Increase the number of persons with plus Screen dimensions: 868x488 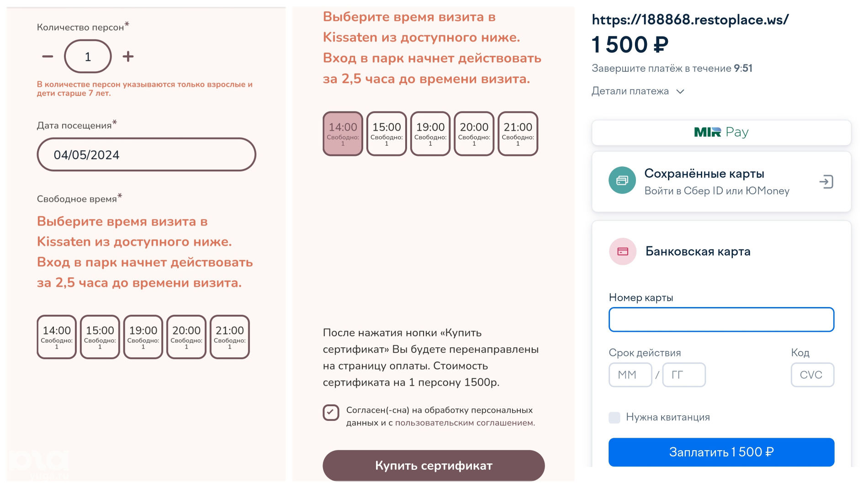tap(128, 57)
